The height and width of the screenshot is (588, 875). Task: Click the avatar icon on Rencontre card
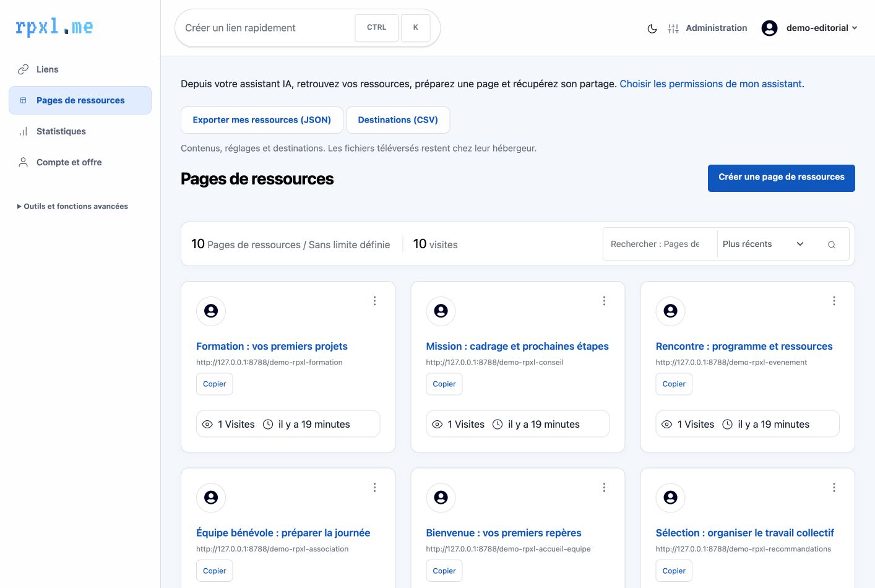click(x=671, y=311)
